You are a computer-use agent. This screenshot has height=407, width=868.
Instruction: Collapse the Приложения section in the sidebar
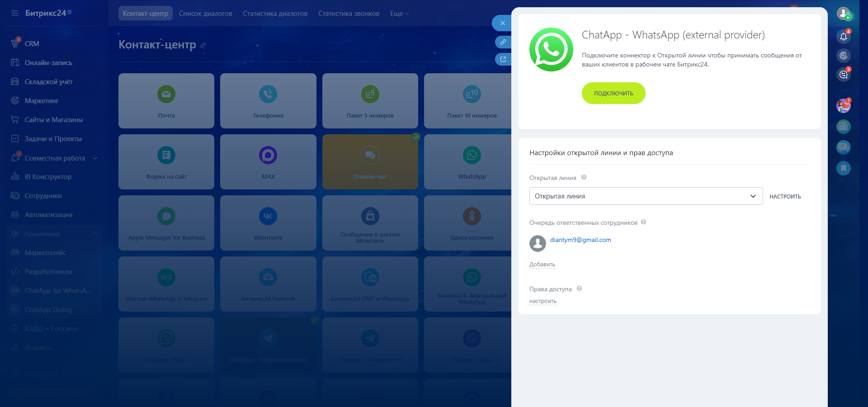pos(95,234)
